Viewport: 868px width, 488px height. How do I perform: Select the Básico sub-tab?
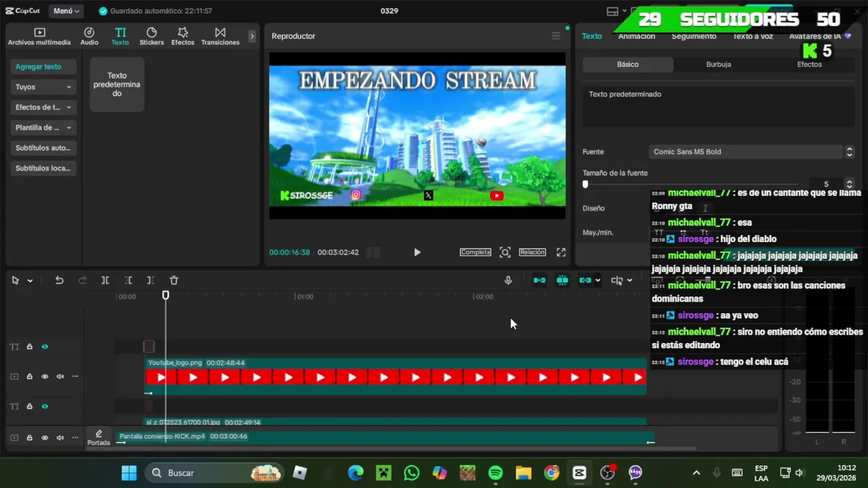coord(628,64)
